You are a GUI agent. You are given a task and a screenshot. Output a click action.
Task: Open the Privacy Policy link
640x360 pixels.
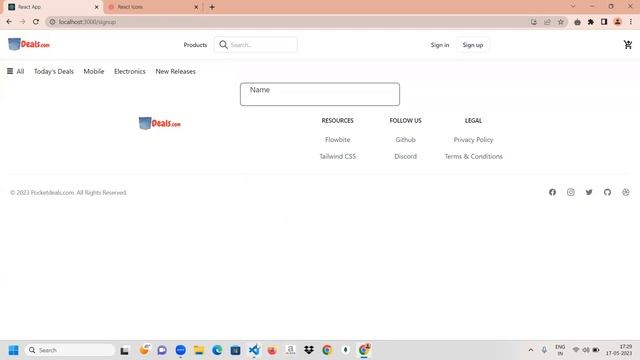[x=473, y=140]
